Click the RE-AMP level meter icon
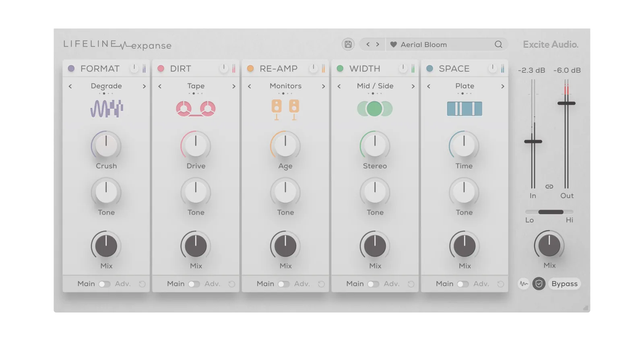The width and height of the screenshot is (644, 341). 323,68
